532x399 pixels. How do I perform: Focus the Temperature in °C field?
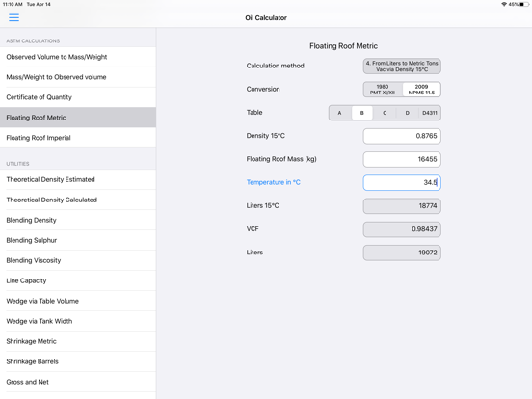click(x=402, y=182)
